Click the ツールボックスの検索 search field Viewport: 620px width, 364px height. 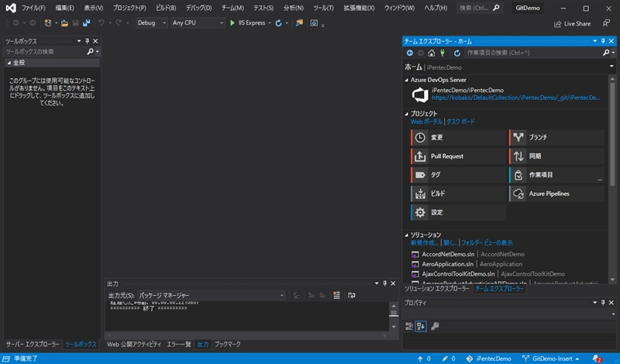[x=45, y=51]
